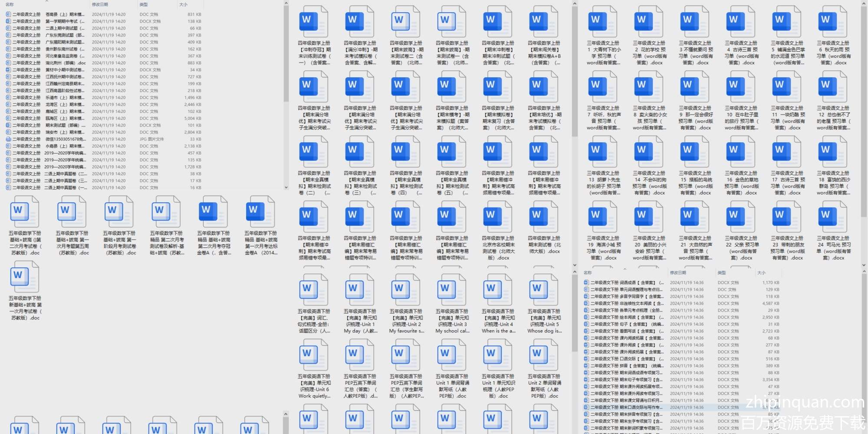The width and height of the screenshot is (868, 434).
Task: Click scroll-up arrow of bottom-right file list
Action: pyautogui.click(x=864, y=272)
